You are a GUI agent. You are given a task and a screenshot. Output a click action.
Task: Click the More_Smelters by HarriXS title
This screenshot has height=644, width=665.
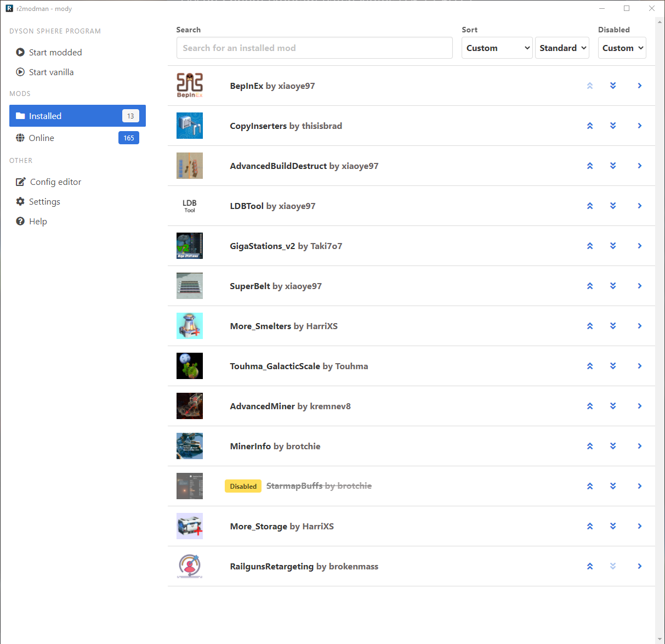[x=283, y=326]
